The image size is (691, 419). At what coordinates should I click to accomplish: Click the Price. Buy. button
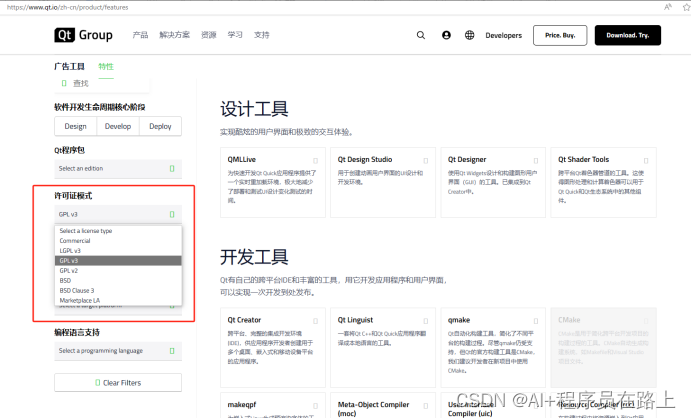[x=560, y=35]
